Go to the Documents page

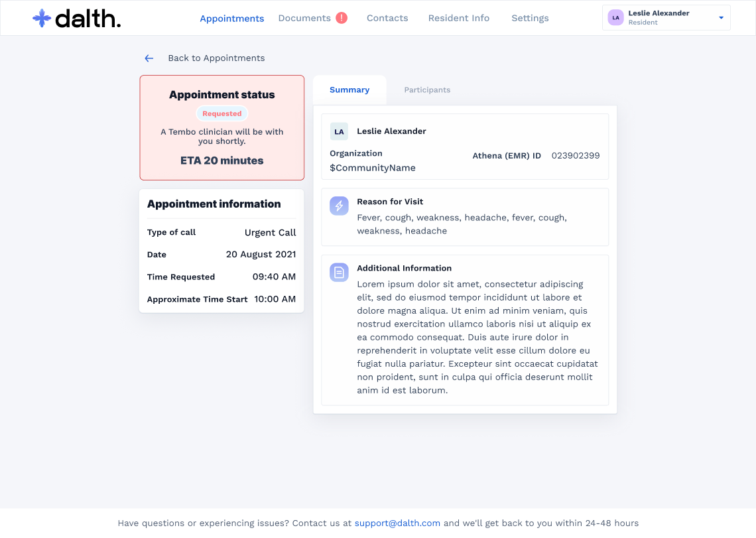click(x=304, y=18)
